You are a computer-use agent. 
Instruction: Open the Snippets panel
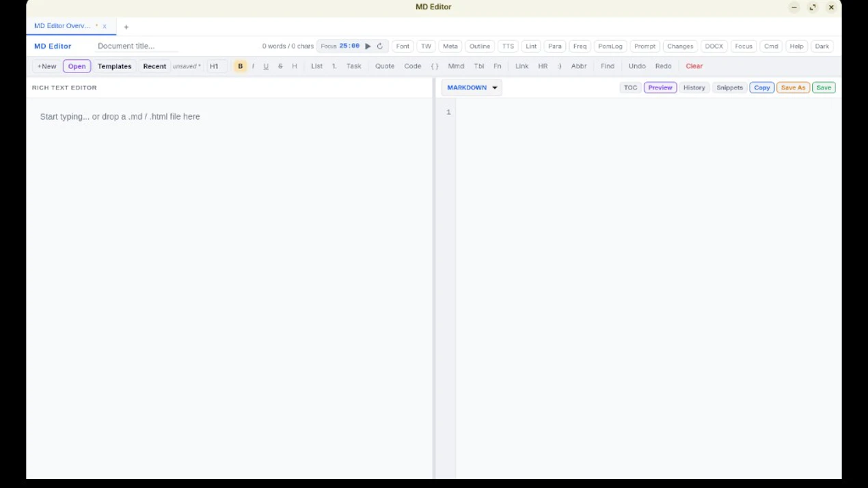(729, 87)
